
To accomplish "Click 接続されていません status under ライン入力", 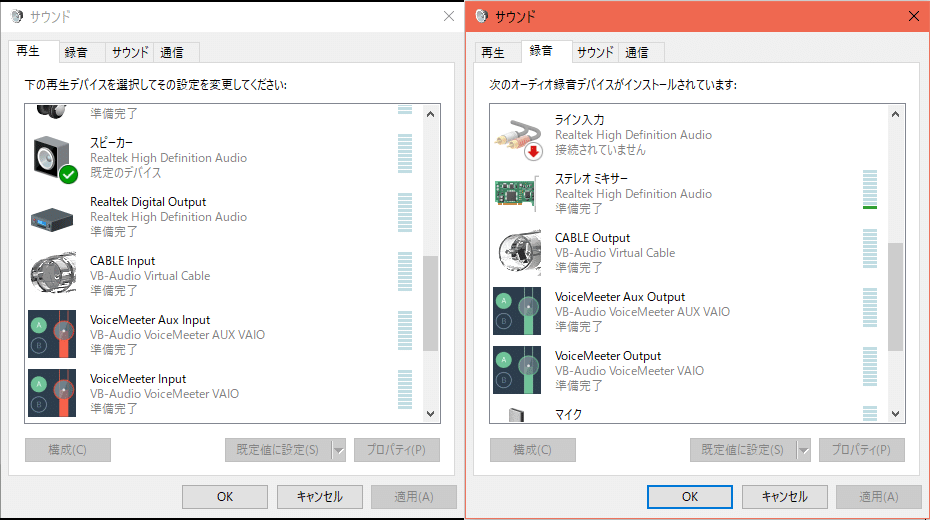I will (600, 149).
